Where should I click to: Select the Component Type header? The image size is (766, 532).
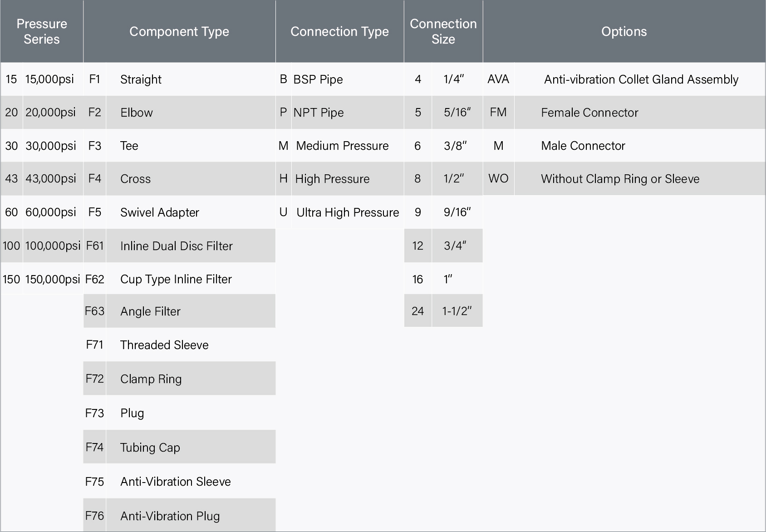[179, 31]
